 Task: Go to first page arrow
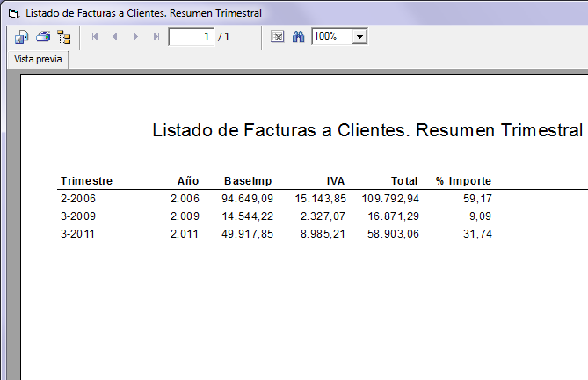(x=95, y=37)
